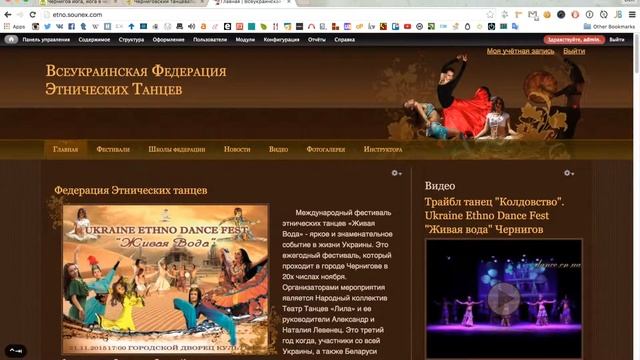Open the gear menu above the Видео block
The image size is (640, 360).
click(x=569, y=173)
